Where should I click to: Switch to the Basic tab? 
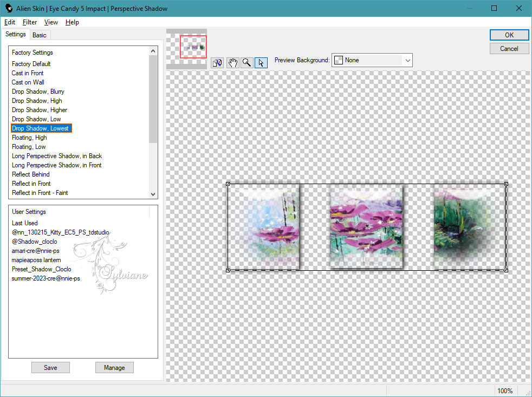pyautogui.click(x=40, y=35)
